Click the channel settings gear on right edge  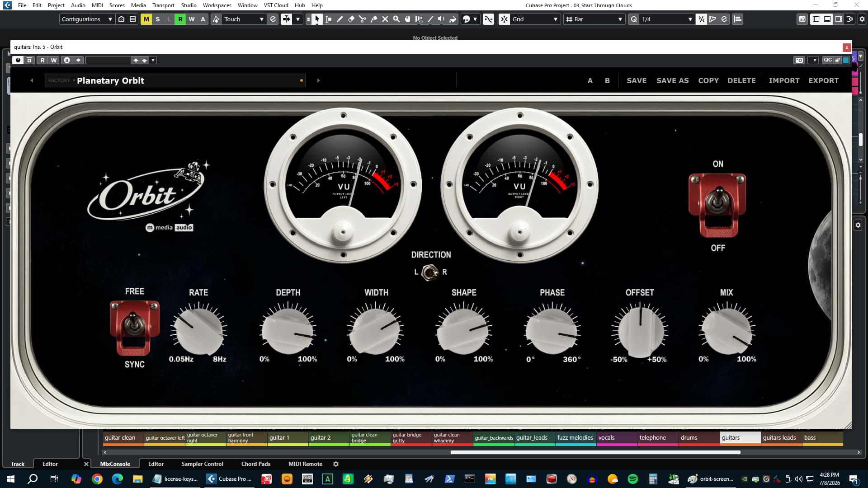(858, 225)
